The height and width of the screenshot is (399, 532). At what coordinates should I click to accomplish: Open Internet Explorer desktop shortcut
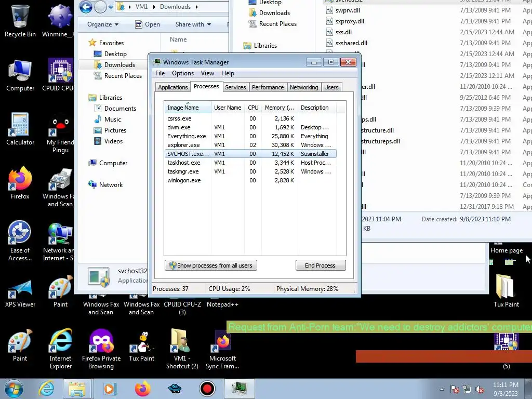[x=60, y=349]
